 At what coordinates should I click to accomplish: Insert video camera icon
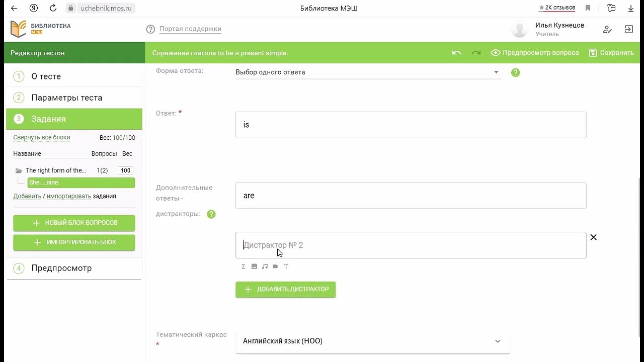tap(275, 266)
